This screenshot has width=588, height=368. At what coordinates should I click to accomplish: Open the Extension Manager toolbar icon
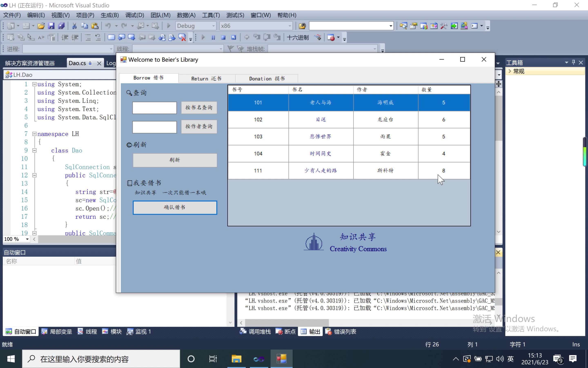[x=464, y=26]
